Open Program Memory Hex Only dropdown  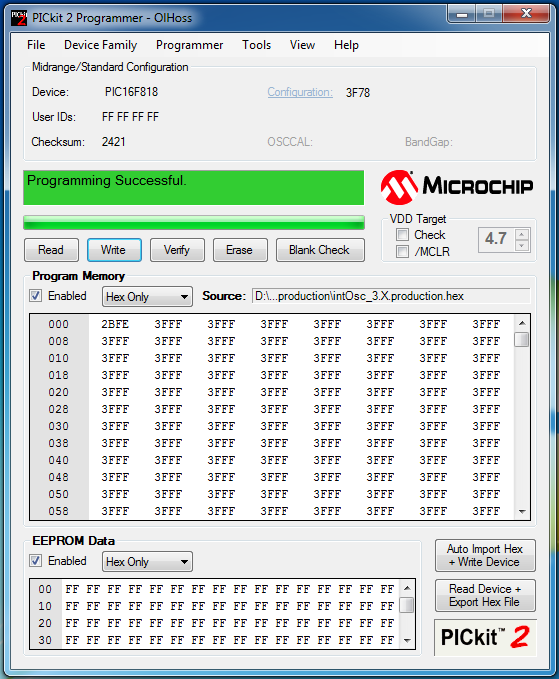pos(147,297)
